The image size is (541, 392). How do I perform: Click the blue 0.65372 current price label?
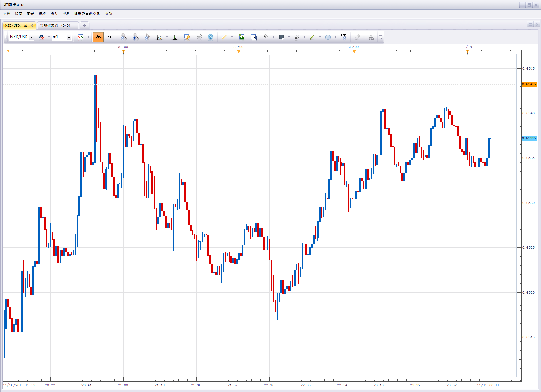coord(529,138)
